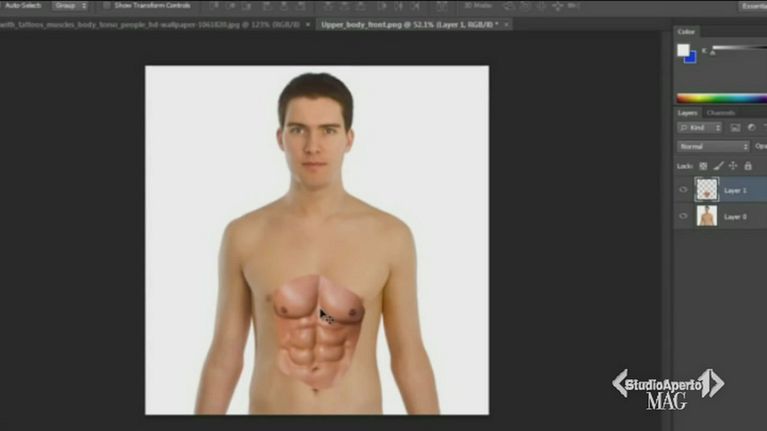
Task: Click the color spectrum ramp bar
Action: pos(721,98)
